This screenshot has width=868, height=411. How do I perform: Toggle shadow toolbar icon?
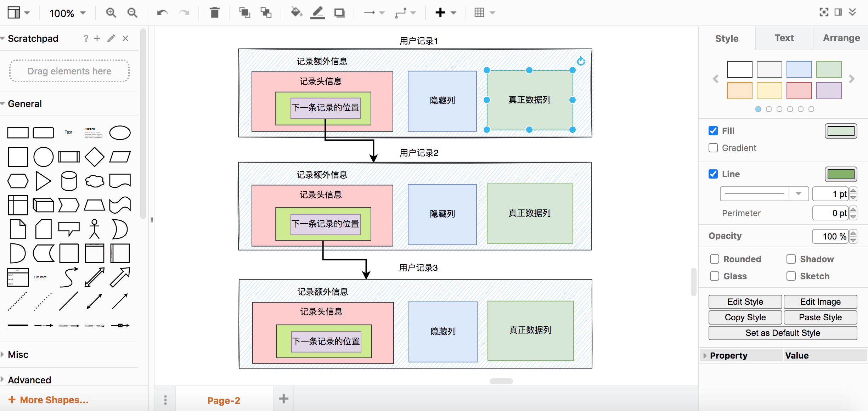[x=339, y=13]
